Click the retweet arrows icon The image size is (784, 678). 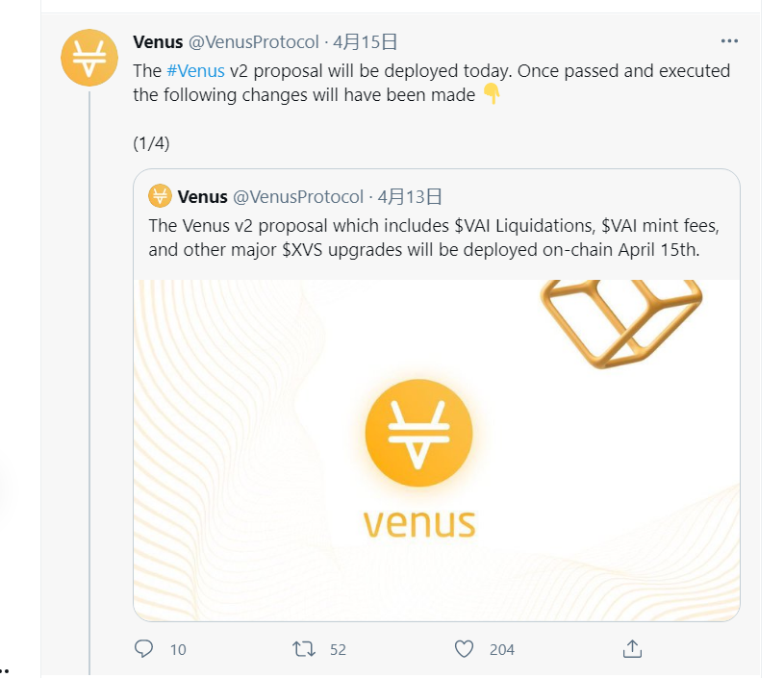pyautogui.click(x=304, y=649)
